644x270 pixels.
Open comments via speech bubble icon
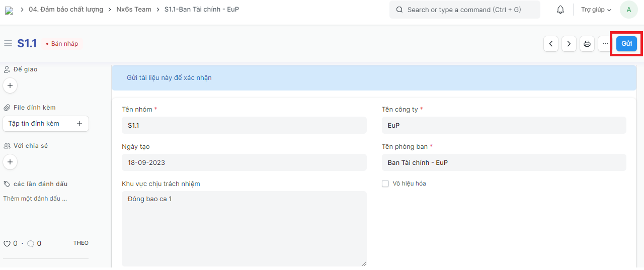(x=31, y=244)
